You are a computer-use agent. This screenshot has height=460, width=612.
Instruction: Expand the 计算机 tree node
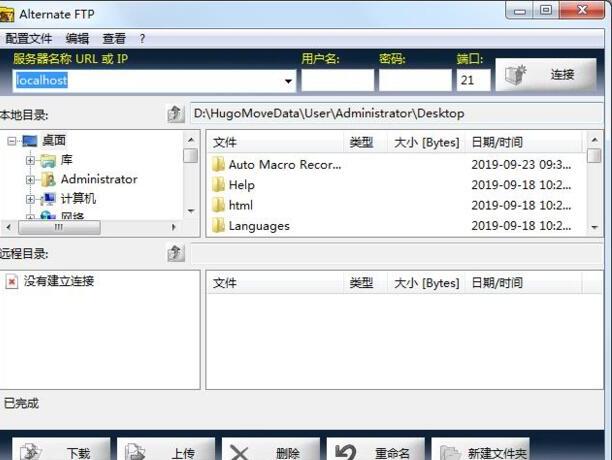pyautogui.click(x=30, y=199)
